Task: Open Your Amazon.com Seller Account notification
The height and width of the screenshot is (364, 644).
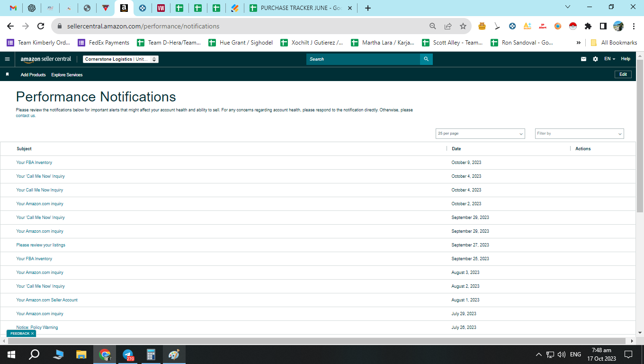Action: 47,300
